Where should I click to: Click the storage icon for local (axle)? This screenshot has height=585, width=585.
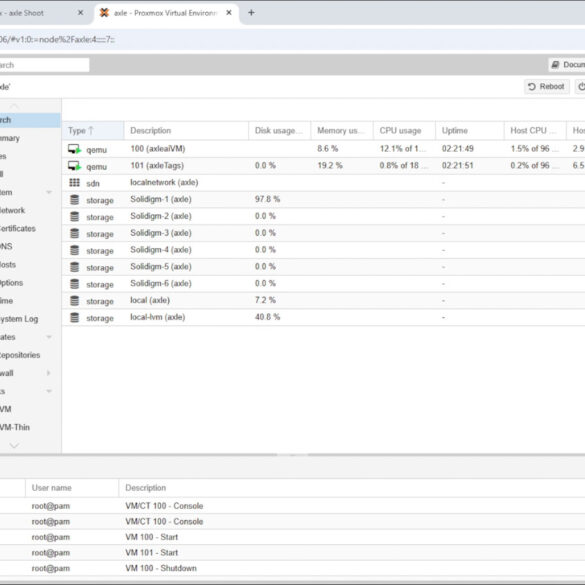tap(74, 300)
